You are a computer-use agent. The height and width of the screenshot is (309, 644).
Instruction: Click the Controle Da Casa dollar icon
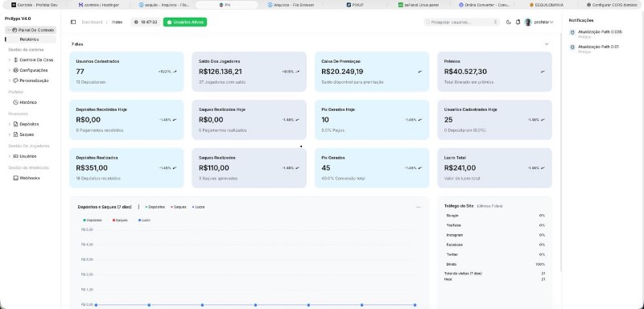coord(15,60)
